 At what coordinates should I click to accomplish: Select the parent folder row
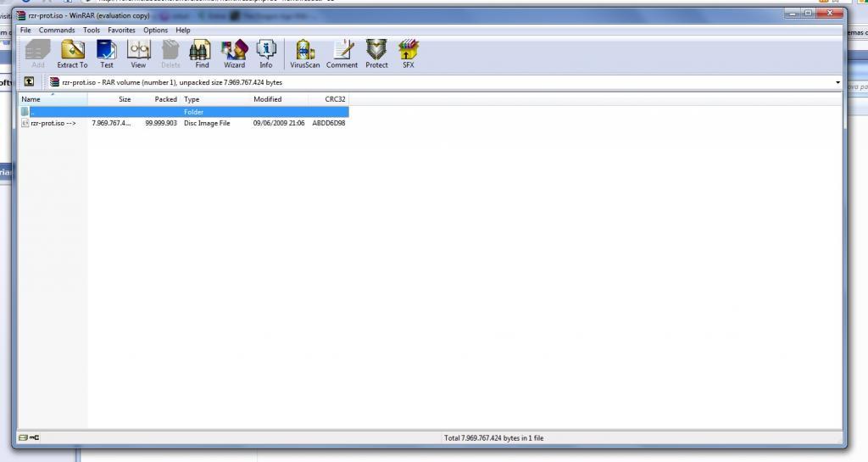184,112
